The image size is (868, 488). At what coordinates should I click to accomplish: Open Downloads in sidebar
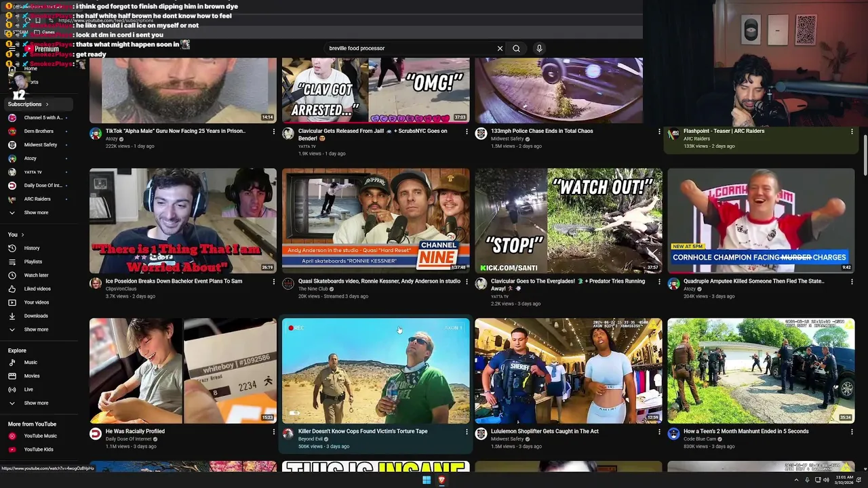tap(39, 316)
